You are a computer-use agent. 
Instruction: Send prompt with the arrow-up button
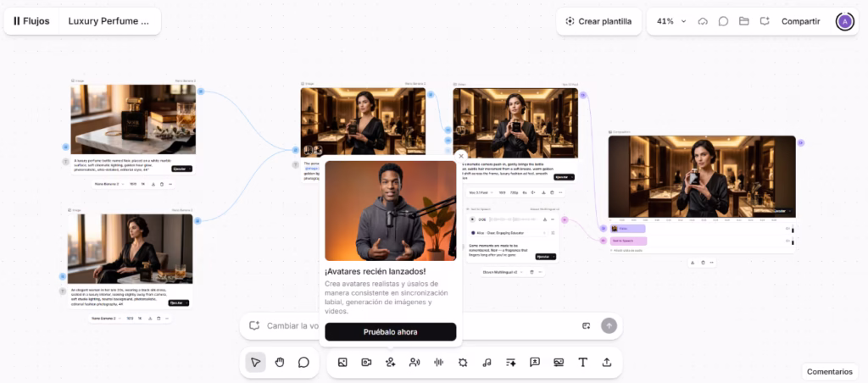pos(609,326)
